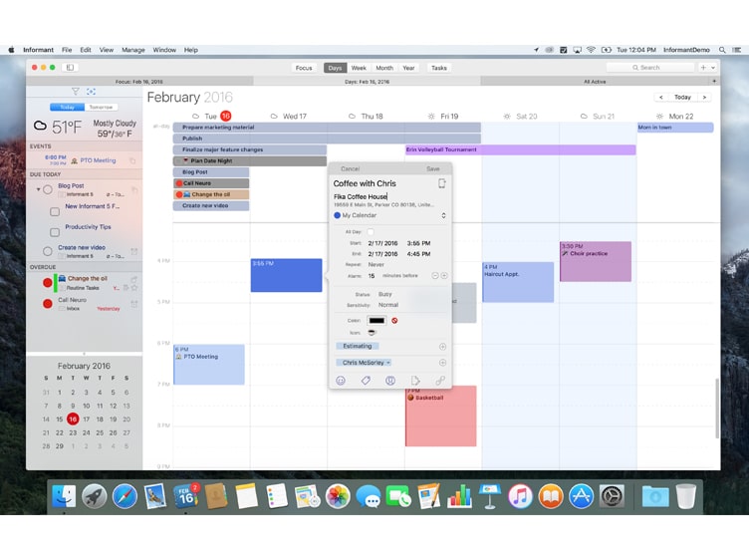Screen dimensions: 749x560
Task: Cancel the event popup
Action: pyautogui.click(x=351, y=168)
